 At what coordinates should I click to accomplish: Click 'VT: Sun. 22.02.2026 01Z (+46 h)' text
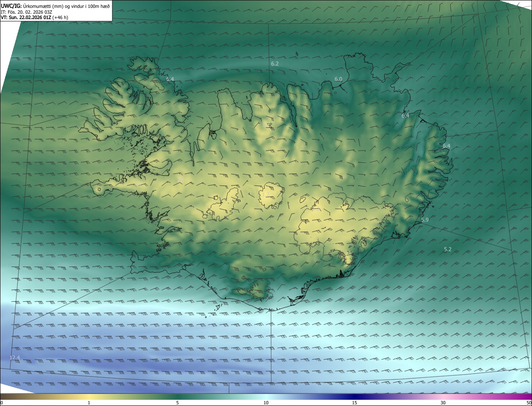pos(34,17)
